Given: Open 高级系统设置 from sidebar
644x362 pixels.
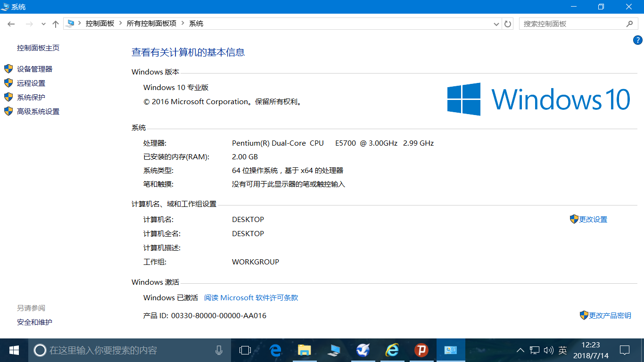Looking at the screenshot, I should (38, 111).
